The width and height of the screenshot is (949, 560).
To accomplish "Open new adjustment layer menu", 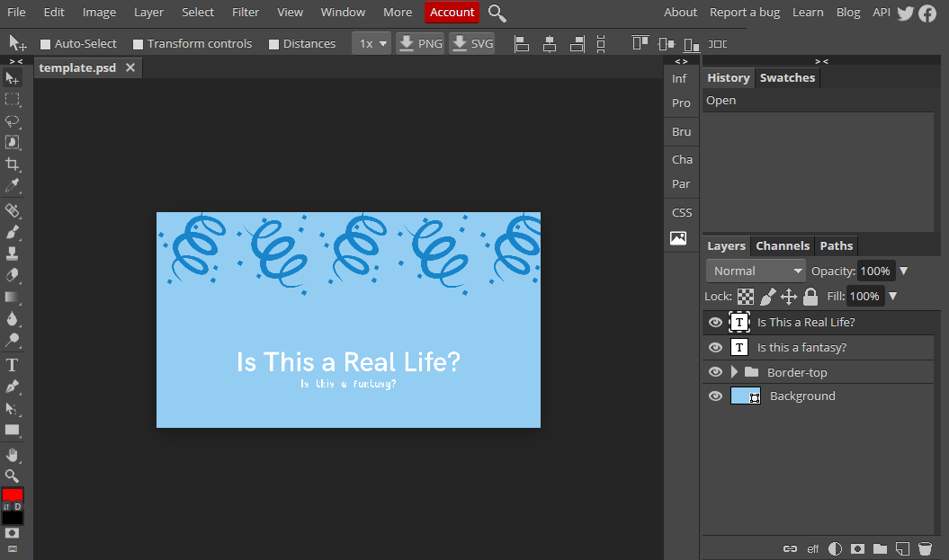I will (x=836, y=548).
